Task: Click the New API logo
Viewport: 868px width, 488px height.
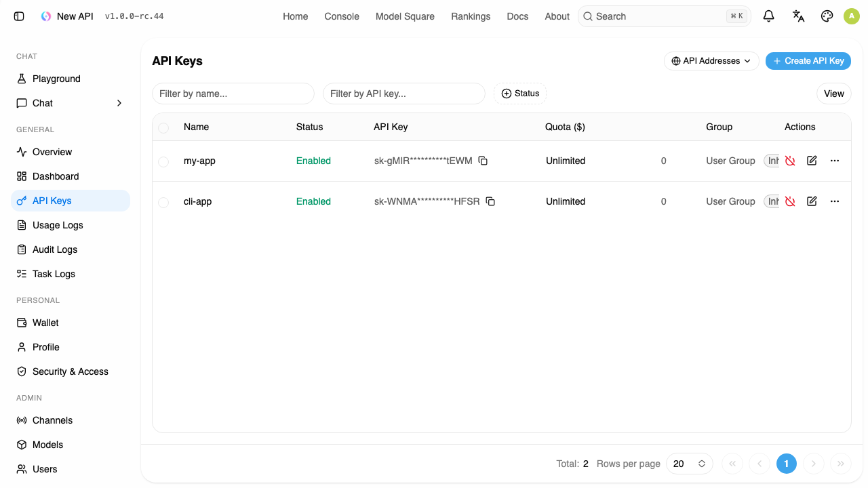Action: (46, 16)
